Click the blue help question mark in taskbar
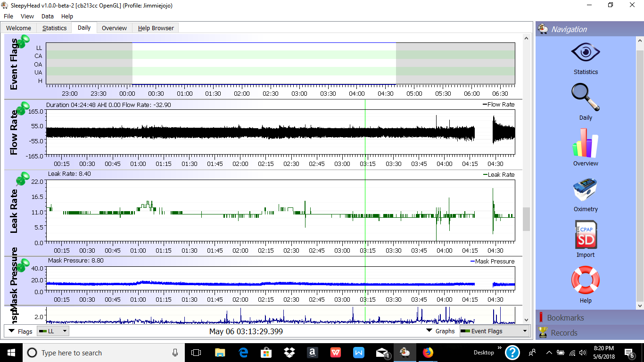644x362 pixels. [512, 353]
